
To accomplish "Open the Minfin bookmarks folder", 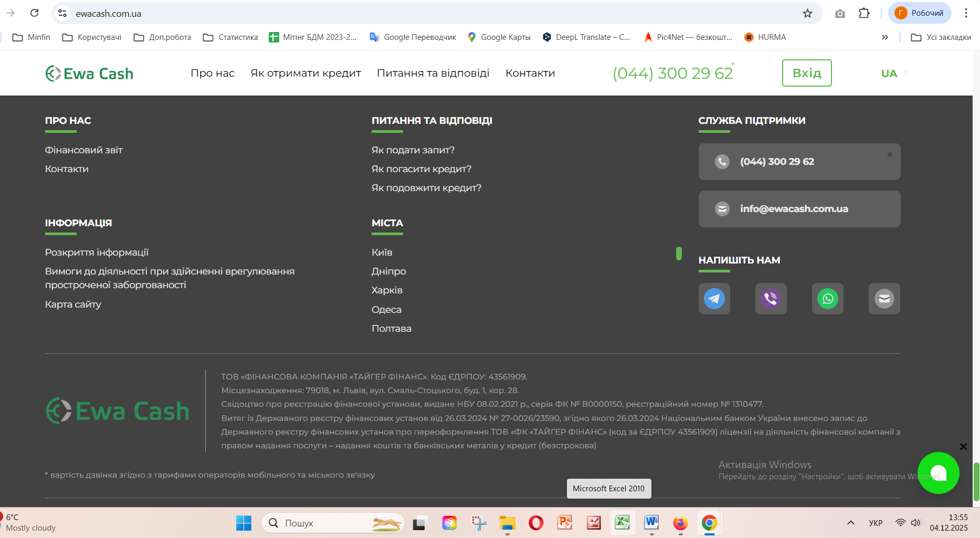I will tap(31, 37).
